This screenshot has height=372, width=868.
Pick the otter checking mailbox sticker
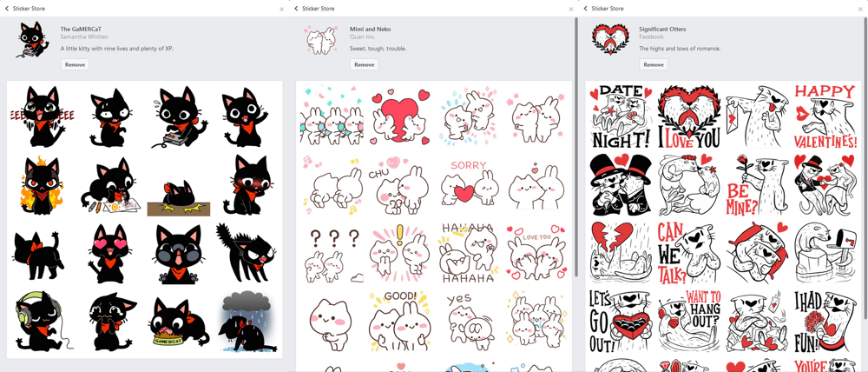[x=826, y=253]
